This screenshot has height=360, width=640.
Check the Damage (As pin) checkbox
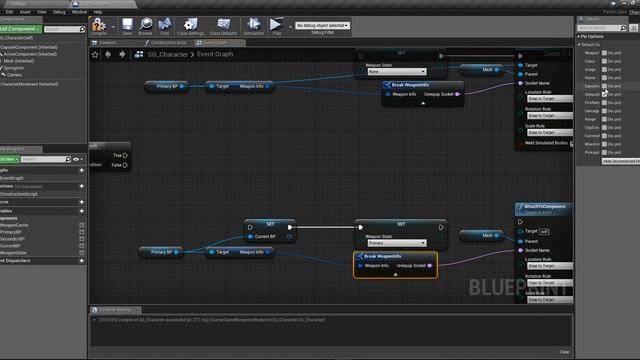click(x=604, y=111)
